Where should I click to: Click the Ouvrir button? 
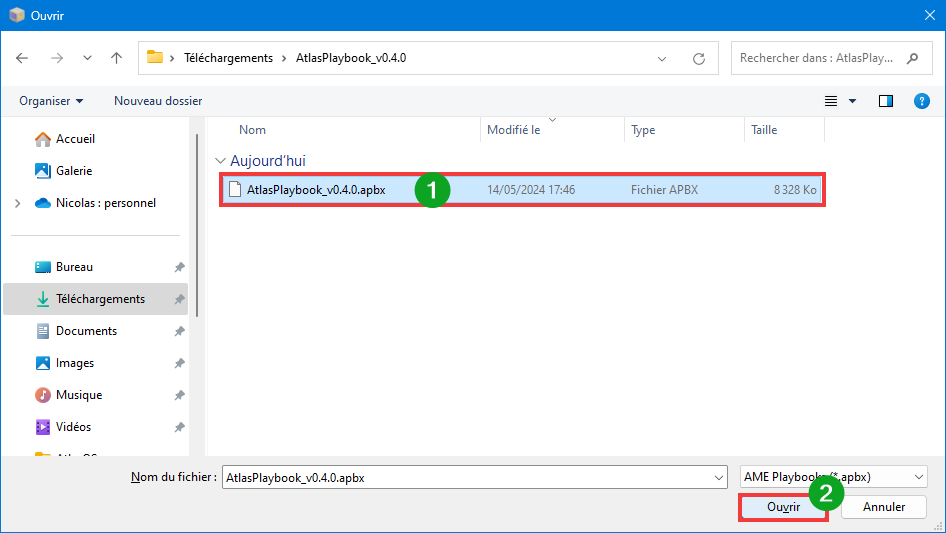coord(783,507)
